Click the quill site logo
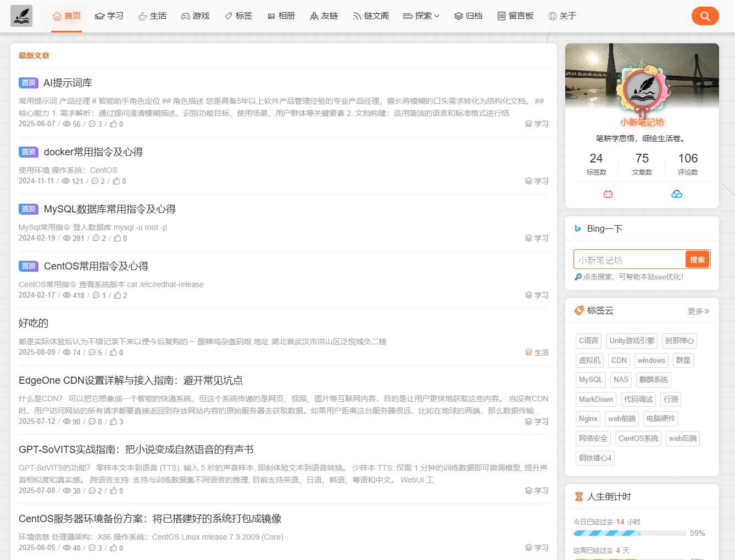The image size is (735, 560). coord(21,16)
